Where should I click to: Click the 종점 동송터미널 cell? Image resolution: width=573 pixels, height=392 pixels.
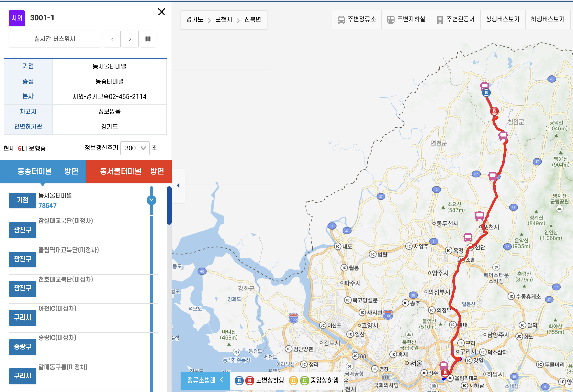point(109,81)
